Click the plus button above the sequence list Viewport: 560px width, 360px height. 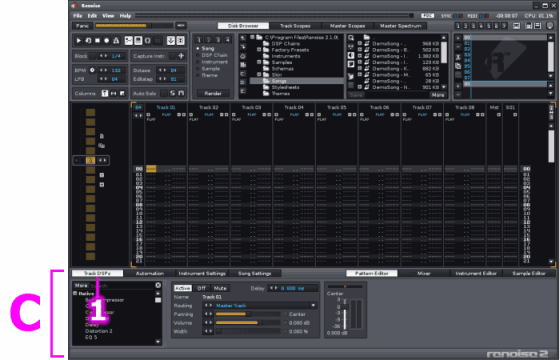pos(459,38)
